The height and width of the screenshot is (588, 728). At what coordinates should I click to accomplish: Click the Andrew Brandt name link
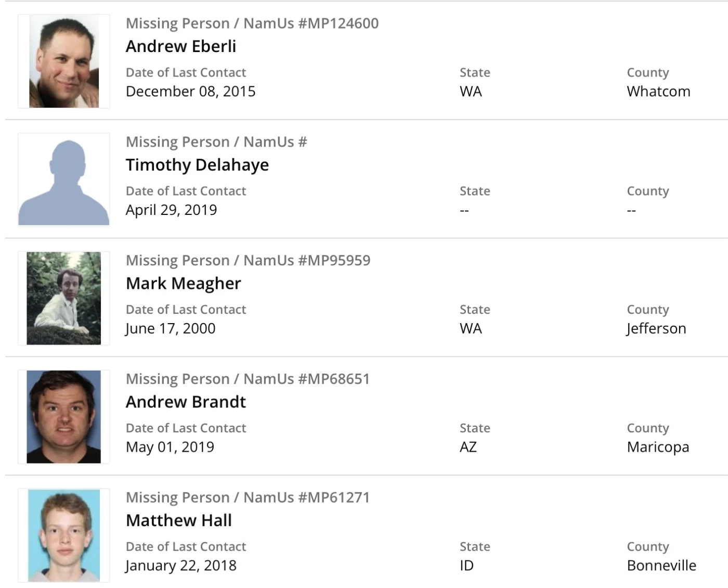click(x=186, y=402)
